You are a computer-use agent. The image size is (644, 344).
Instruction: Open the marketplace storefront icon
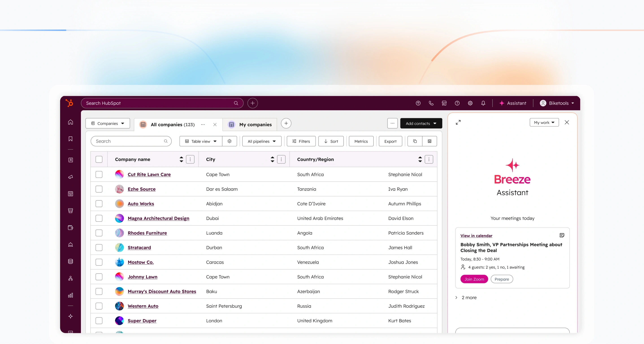[x=444, y=103]
